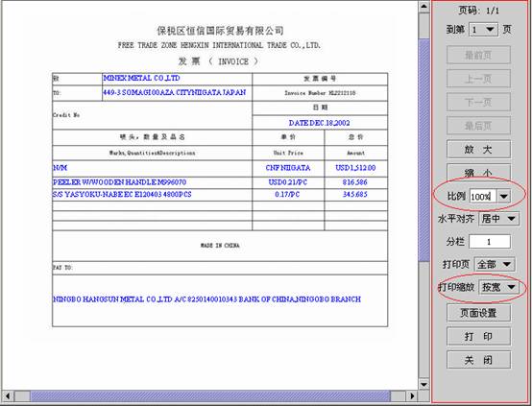Click the FREE TRADE ZONE HENGXIN company header

click(x=219, y=45)
